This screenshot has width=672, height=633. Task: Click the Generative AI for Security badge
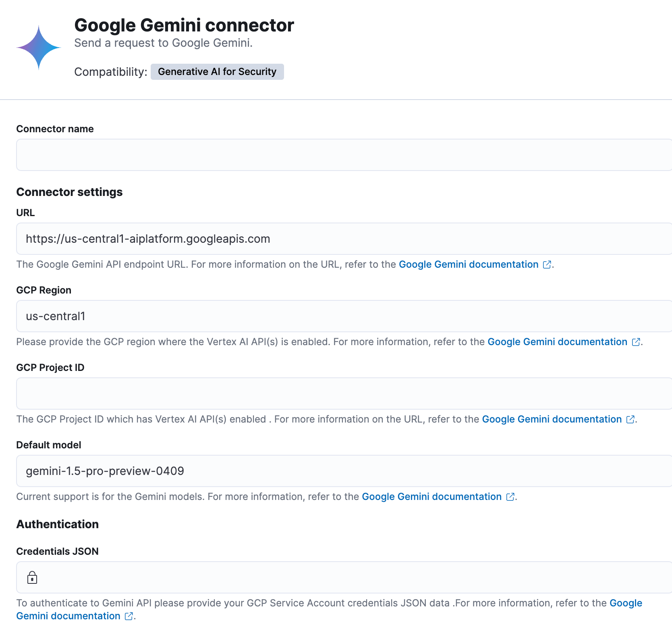pos(217,72)
